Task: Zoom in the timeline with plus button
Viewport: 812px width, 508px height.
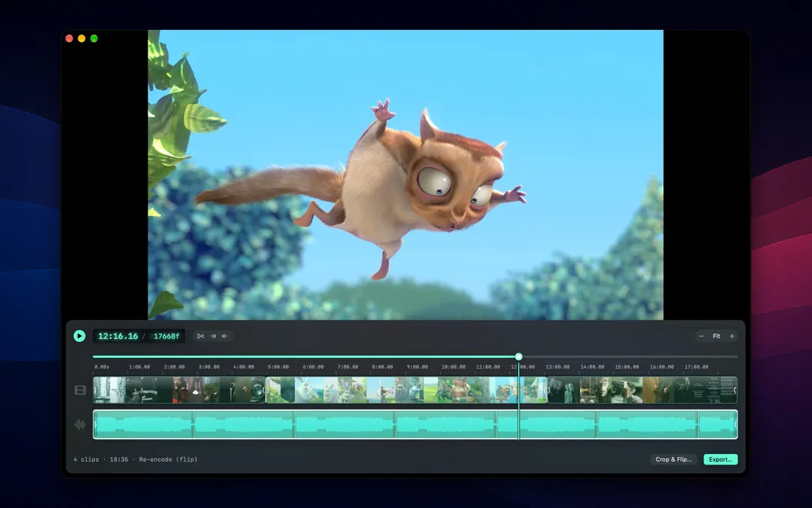Action: pos(732,336)
